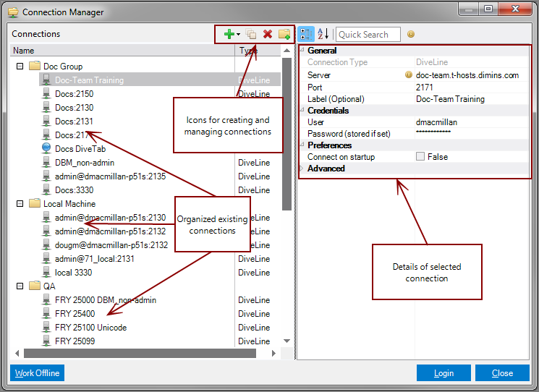Click the Quick Search input field

(368, 34)
